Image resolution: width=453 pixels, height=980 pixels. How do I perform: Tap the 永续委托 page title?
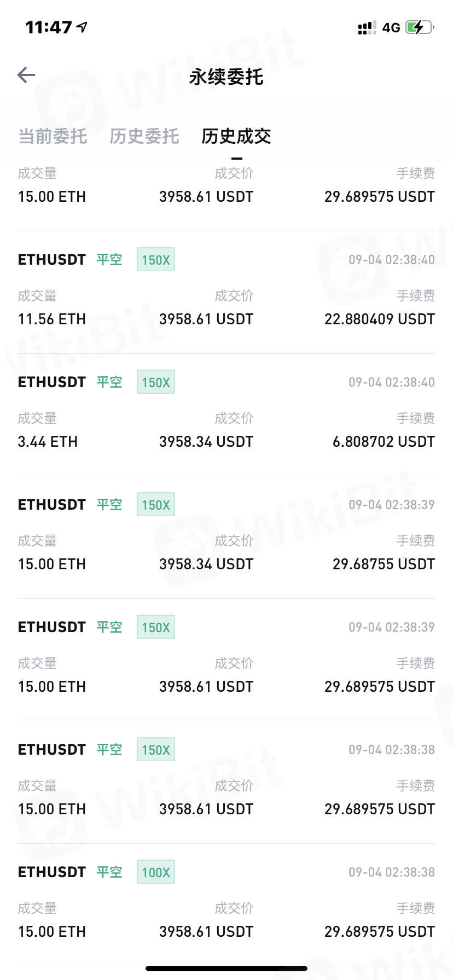226,77
